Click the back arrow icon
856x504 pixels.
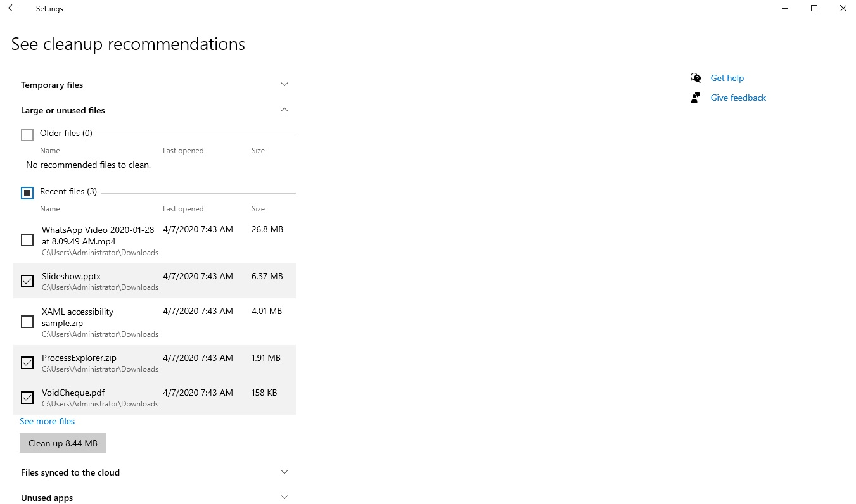pos(12,9)
